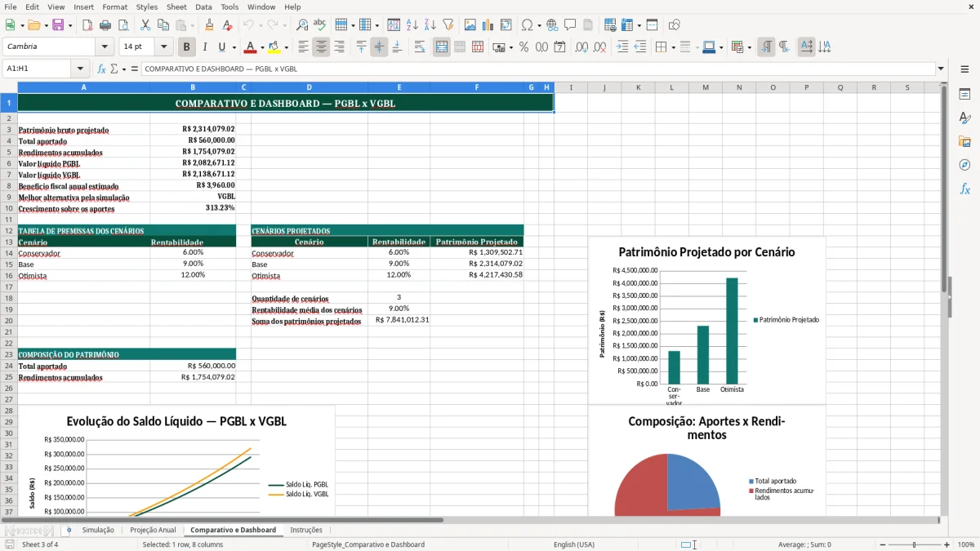This screenshot has width=980, height=551.
Task: Click the 100% zoom level
Action: [x=966, y=544]
